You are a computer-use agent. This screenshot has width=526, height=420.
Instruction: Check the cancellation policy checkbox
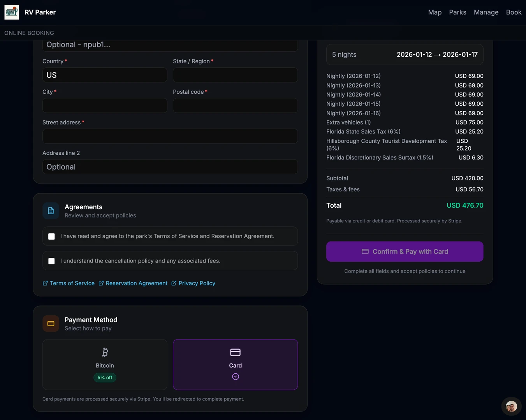click(x=51, y=261)
